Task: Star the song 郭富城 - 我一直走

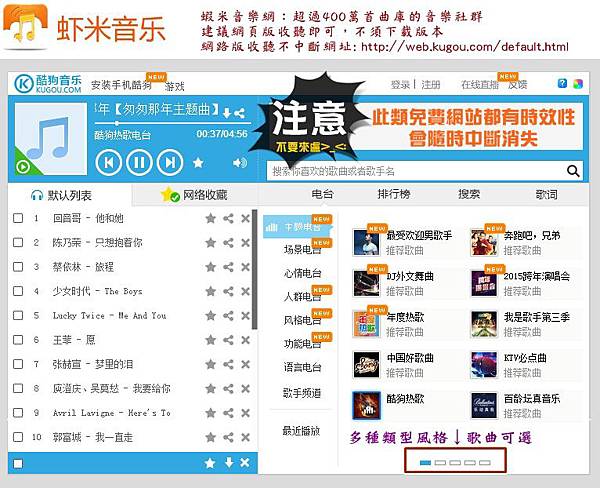Action: click(210, 437)
